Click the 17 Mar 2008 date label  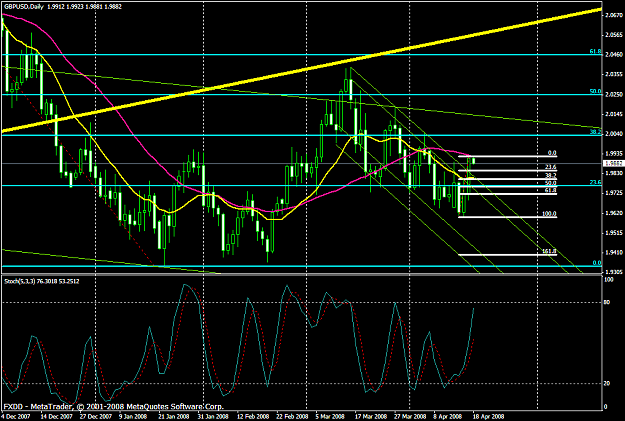point(371,417)
